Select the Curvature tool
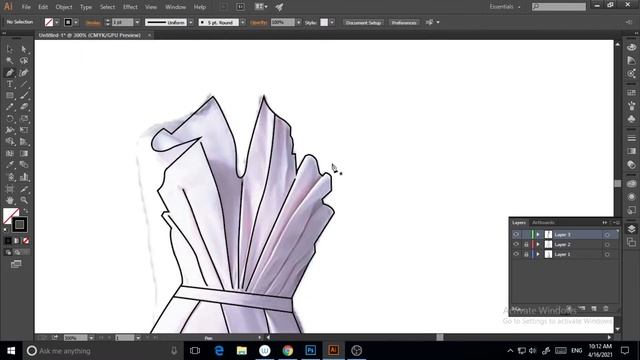Image resolution: width=640 pixels, height=360 pixels. pyautogui.click(x=24, y=73)
